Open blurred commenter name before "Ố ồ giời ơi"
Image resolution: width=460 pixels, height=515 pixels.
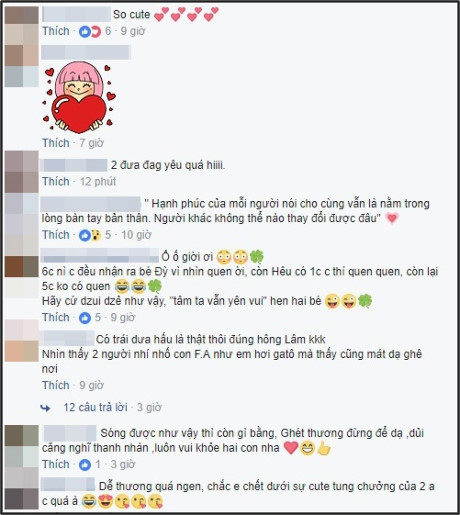coord(100,256)
